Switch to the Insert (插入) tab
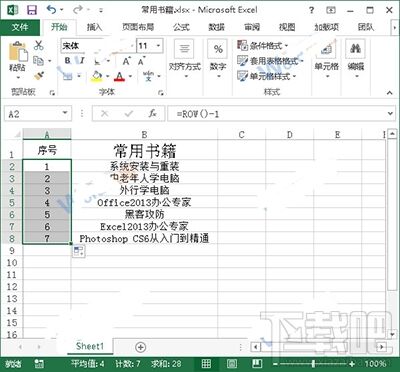Screen dimensions: 400x372 pos(94,27)
